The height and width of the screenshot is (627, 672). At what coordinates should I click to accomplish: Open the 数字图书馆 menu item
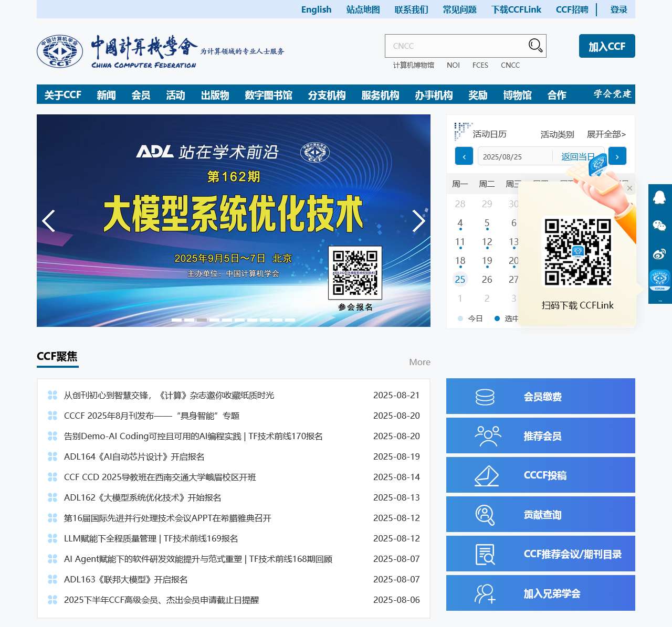click(268, 95)
